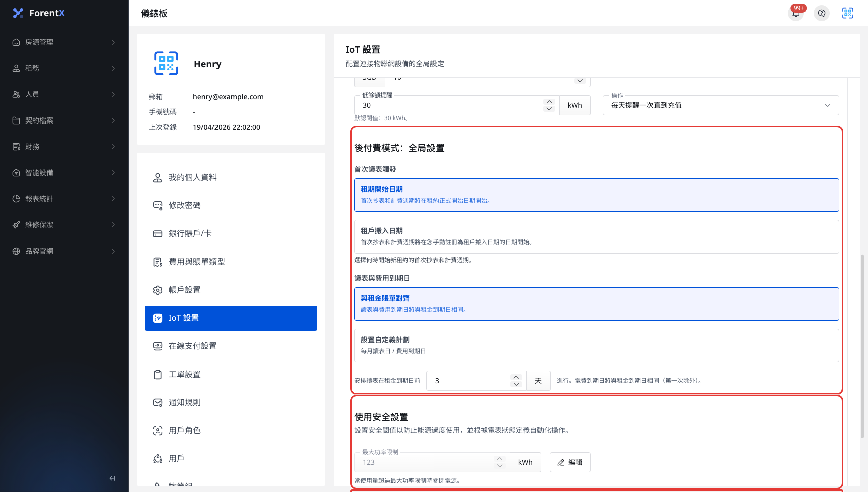Expand the 智能設備 sidebar menu

click(x=64, y=173)
